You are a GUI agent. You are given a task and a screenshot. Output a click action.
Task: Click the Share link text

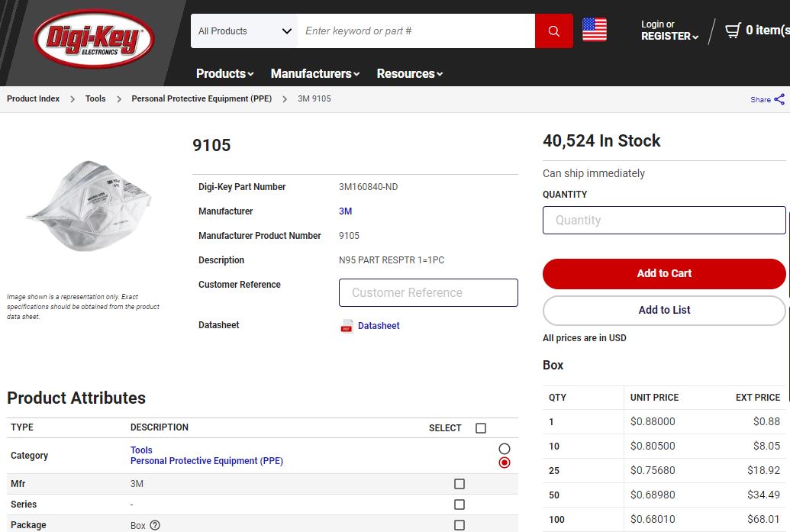(x=760, y=100)
